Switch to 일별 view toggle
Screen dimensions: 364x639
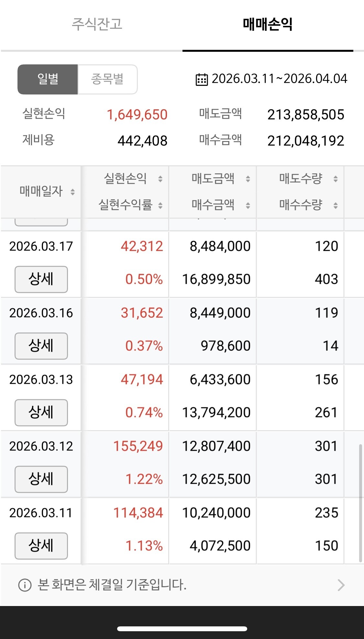pyautogui.click(x=48, y=79)
